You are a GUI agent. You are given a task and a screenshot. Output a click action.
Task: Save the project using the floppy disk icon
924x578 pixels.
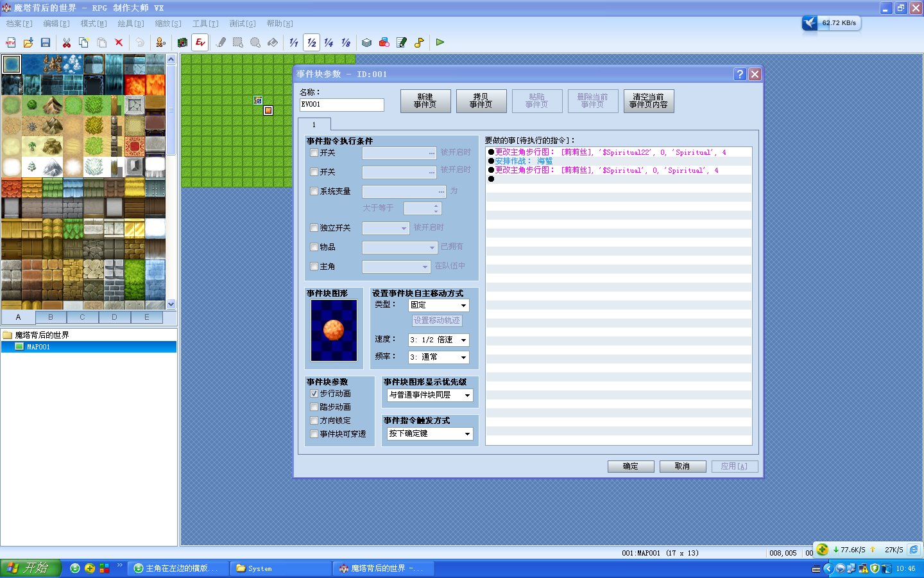point(46,42)
